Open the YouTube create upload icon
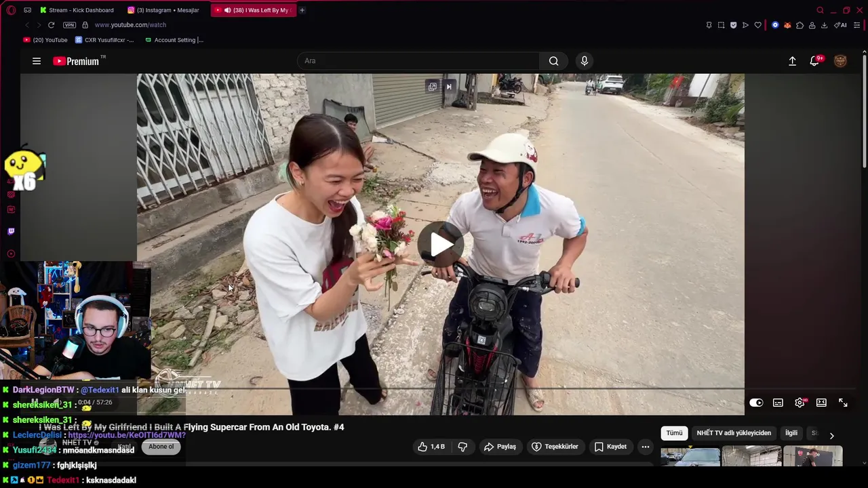Image resolution: width=868 pixels, height=488 pixels. [x=792, y=61]
